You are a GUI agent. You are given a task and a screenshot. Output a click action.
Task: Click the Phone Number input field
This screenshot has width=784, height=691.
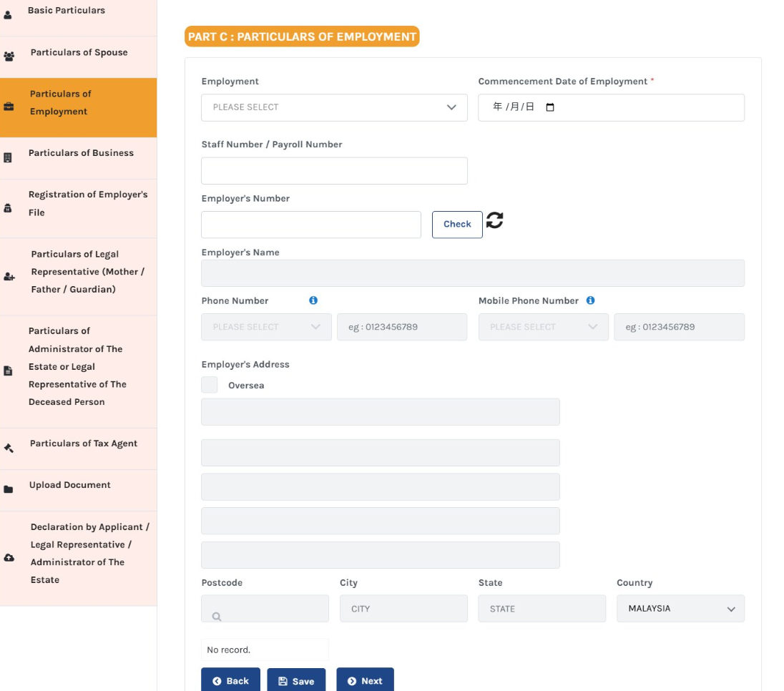point(403,327)
